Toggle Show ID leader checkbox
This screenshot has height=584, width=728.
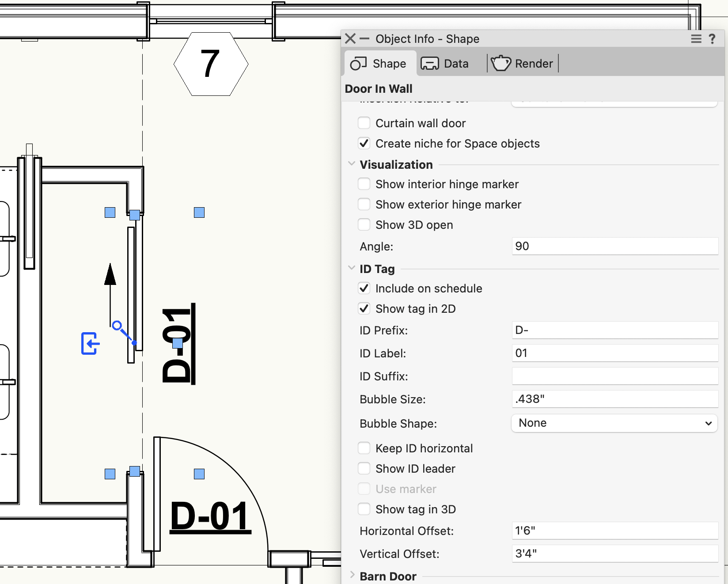[x=364, y=468]
